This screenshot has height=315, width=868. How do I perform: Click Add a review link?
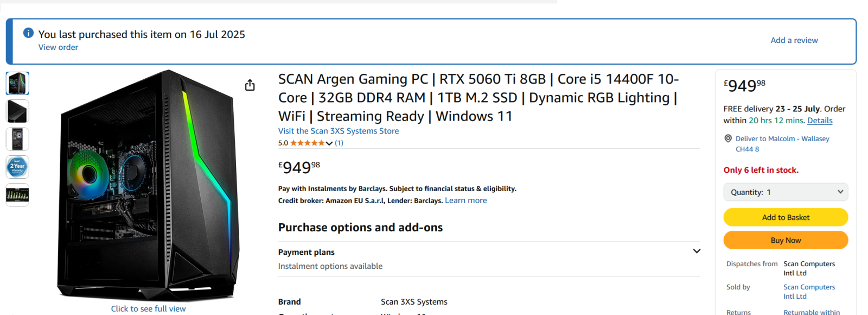(794, 40)
